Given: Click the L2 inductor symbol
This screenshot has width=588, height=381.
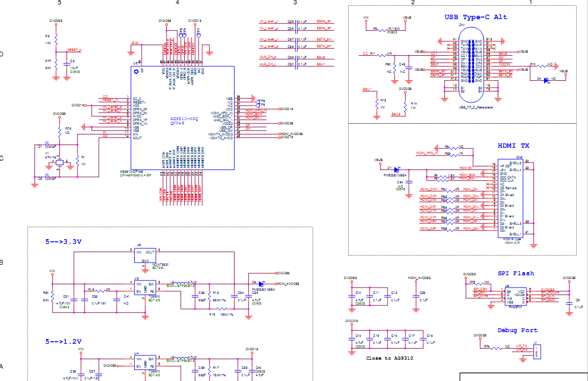Looking at the screenshot, I should click(x=180, y=283).
